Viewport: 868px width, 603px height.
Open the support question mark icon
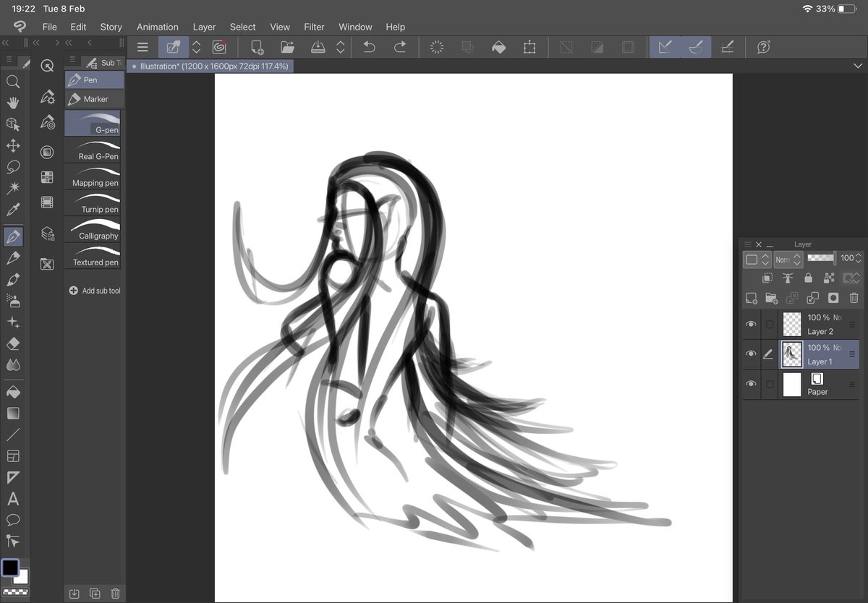coord(764,47)
